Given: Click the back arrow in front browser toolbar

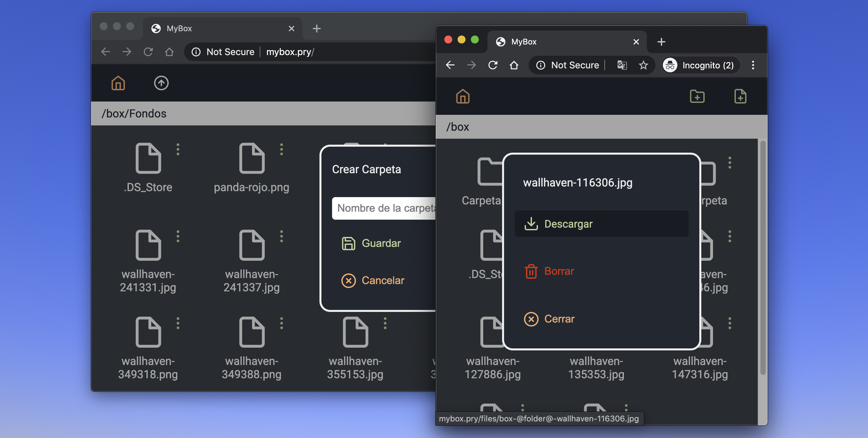Looking at the screenshot, I should (450, 65).
